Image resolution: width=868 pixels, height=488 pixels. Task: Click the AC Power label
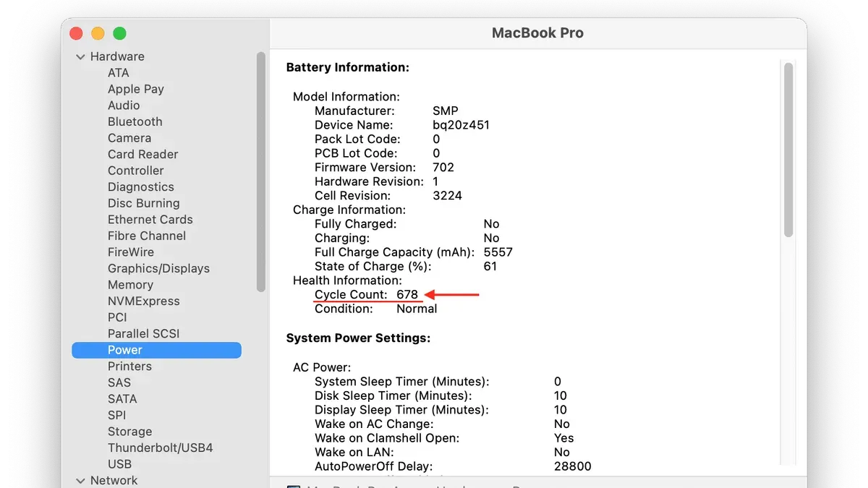(322, 367)
